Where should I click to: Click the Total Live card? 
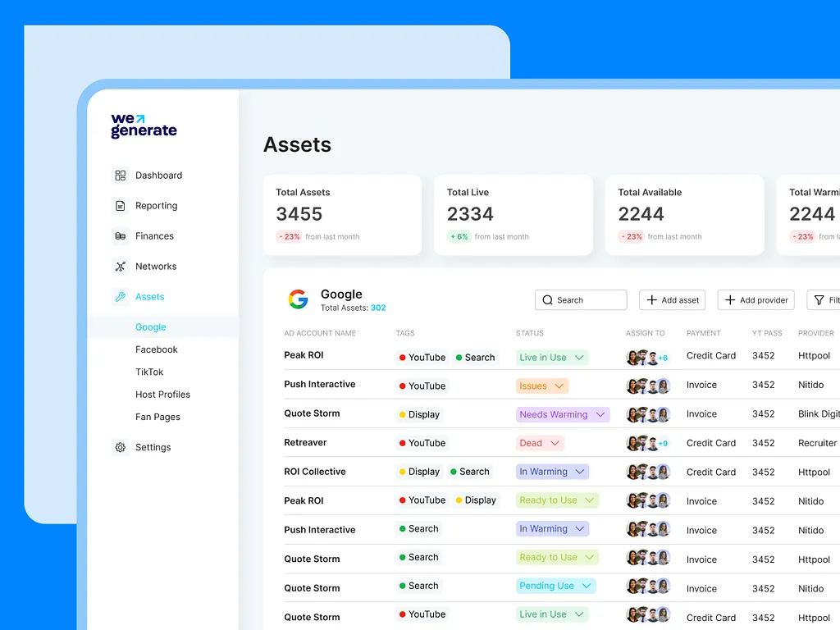pos(514,215)
